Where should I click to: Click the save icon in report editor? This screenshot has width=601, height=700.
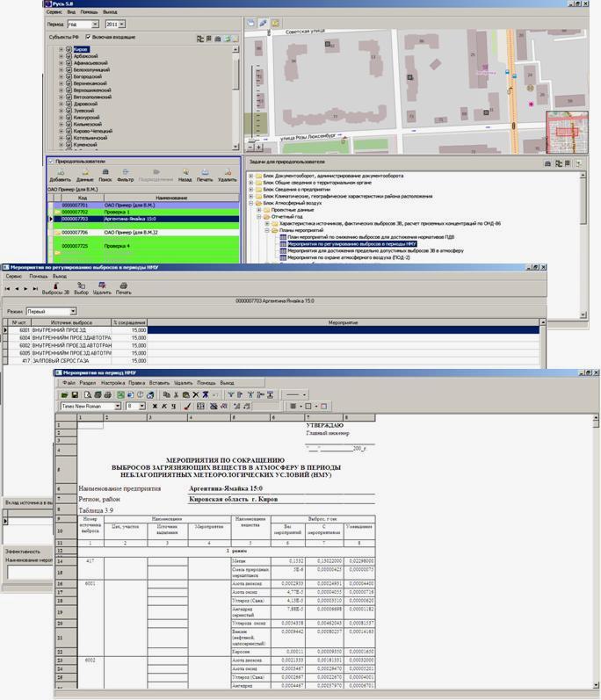tap(76, 395)
